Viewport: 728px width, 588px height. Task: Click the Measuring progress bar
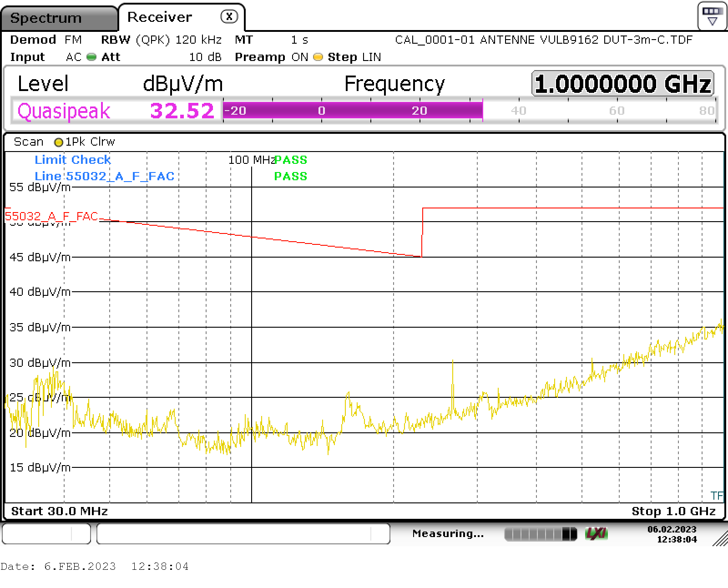tap(541, 534)
